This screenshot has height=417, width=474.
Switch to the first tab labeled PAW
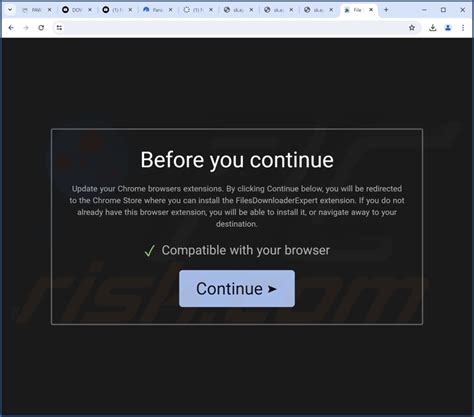click(x=33, y=10)
